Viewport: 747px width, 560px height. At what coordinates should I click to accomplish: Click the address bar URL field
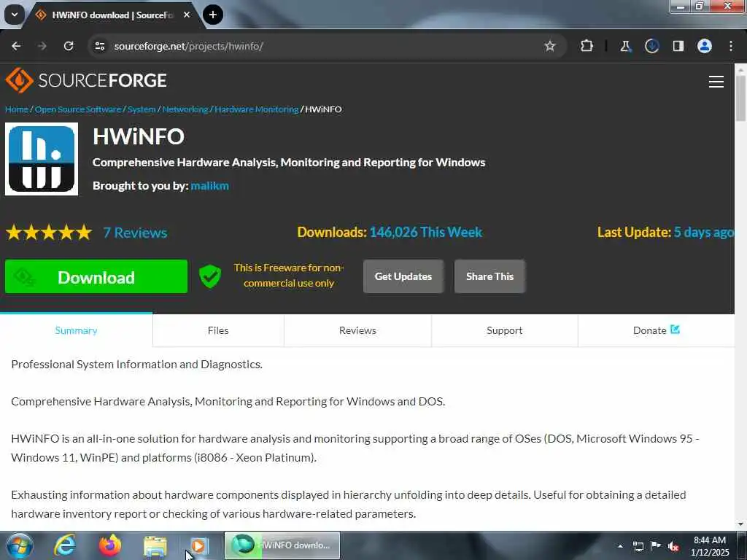[329, 46]
